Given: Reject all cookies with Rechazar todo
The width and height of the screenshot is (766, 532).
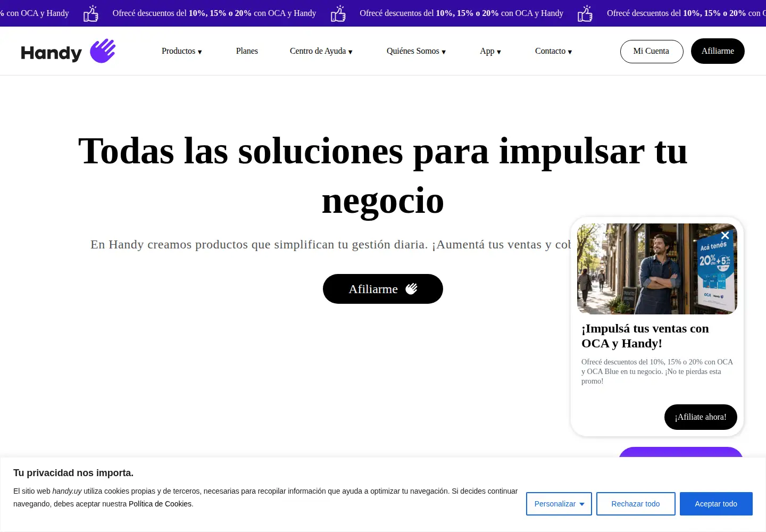Looking at the screenshot, I should point(636,504).
